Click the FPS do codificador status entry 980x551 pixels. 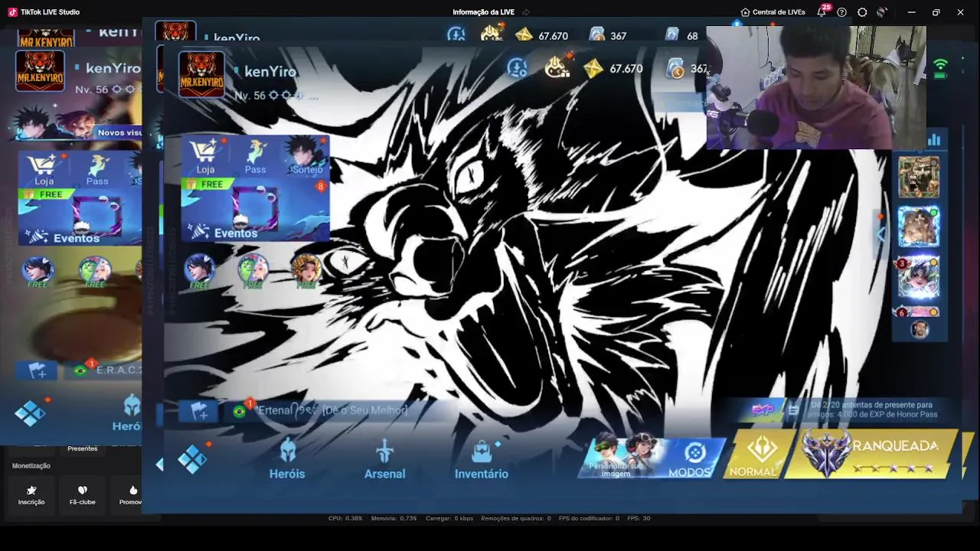[589, 518]
